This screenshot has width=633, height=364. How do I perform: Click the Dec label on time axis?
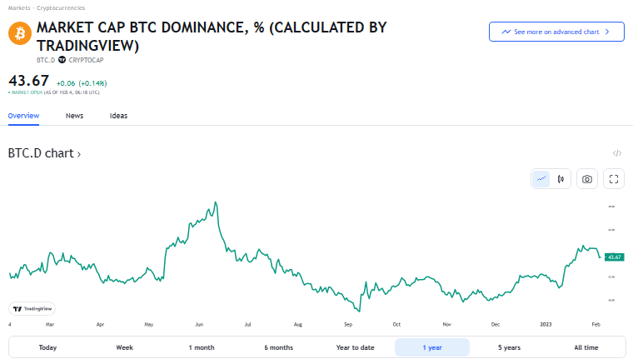click(496, 325)
